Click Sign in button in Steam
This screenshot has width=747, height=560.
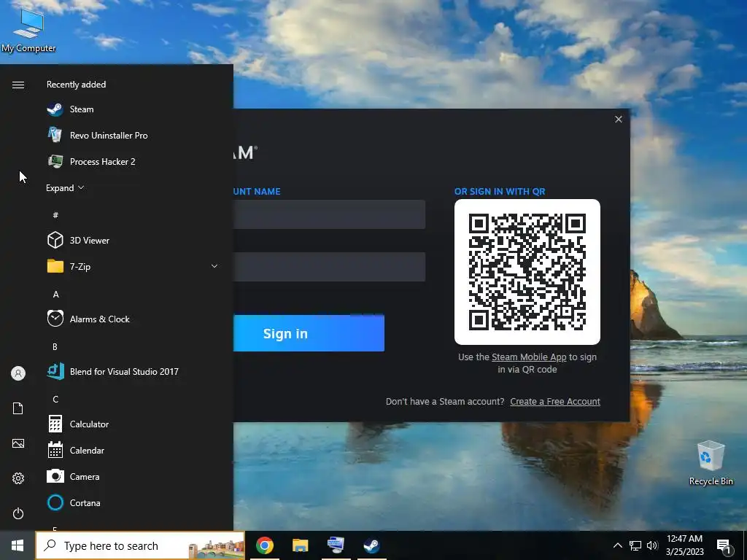point(309,333)
